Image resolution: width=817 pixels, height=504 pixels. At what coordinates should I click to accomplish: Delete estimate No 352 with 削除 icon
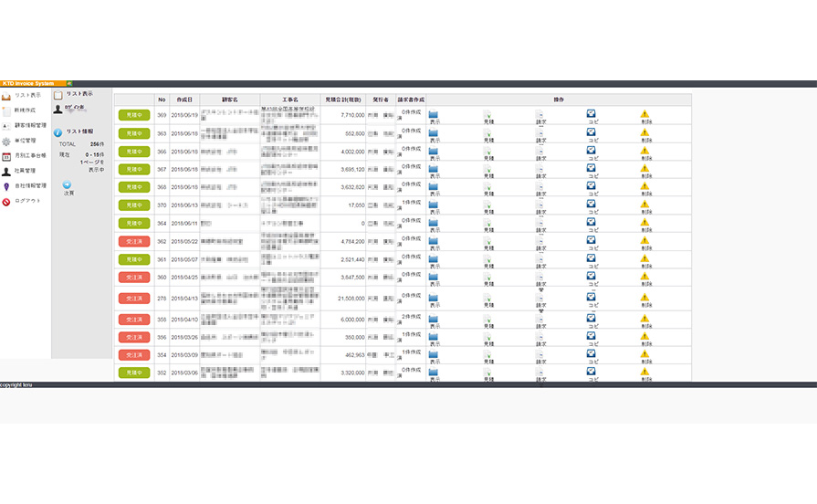(x=645, y=373)
